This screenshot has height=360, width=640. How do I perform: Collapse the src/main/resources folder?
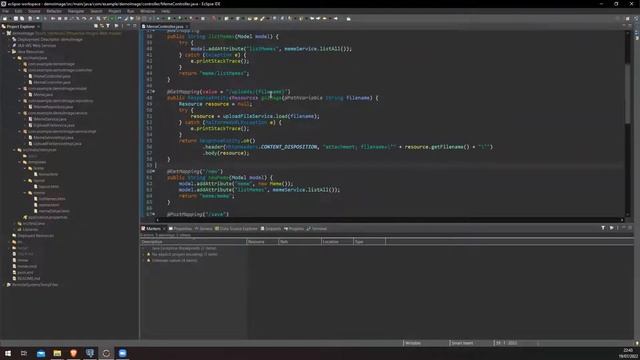coord(14,150)
